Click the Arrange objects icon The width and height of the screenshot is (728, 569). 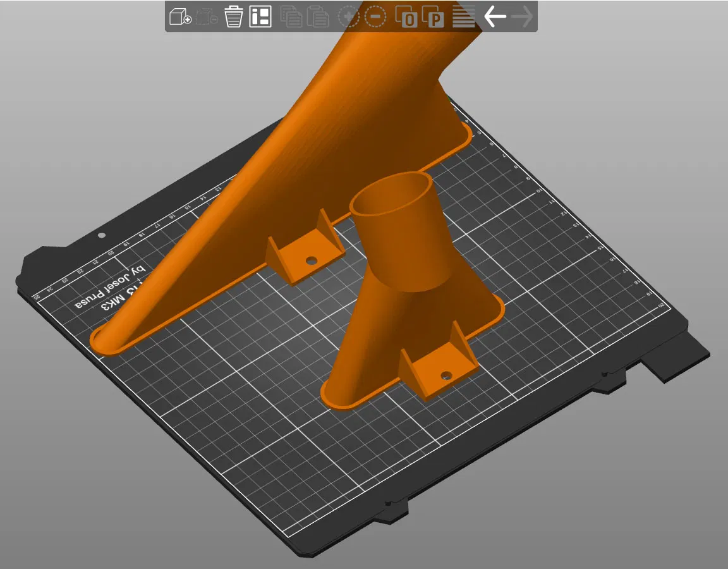pyautogui.click(x=260, y=16)
